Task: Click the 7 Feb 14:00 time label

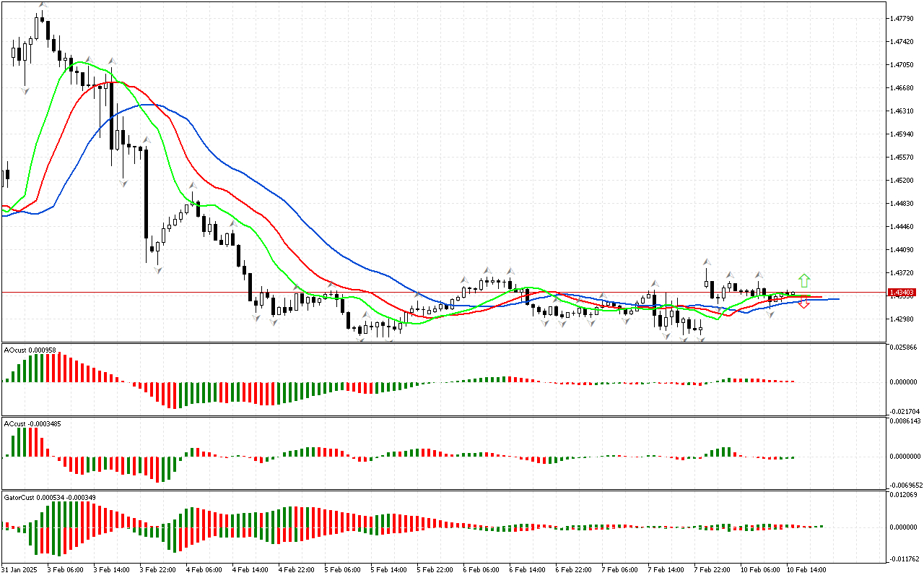Action: coord(665,570)
